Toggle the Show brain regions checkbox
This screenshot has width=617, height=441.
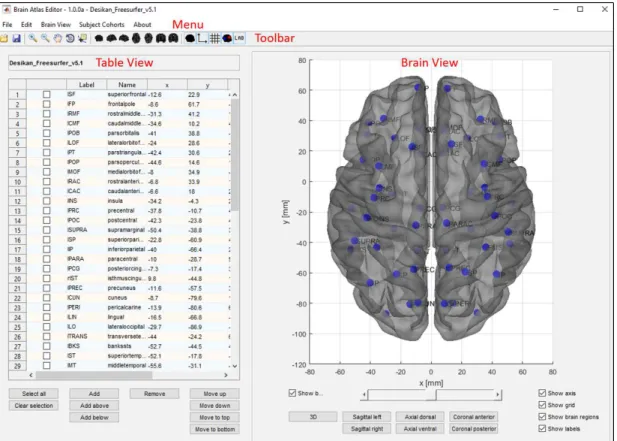pyautogui.click(x=542, y=417)
